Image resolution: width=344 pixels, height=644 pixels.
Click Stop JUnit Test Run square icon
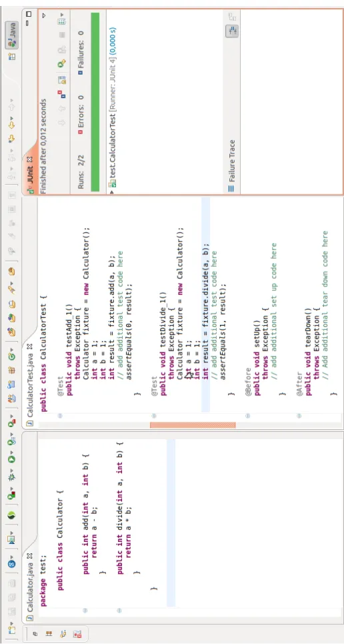coord(62,35)
